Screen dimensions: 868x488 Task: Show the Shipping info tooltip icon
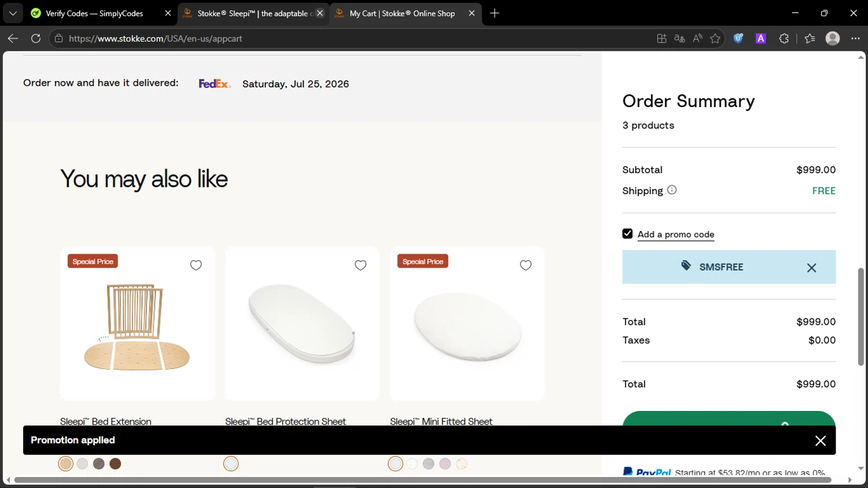(672, 190)
